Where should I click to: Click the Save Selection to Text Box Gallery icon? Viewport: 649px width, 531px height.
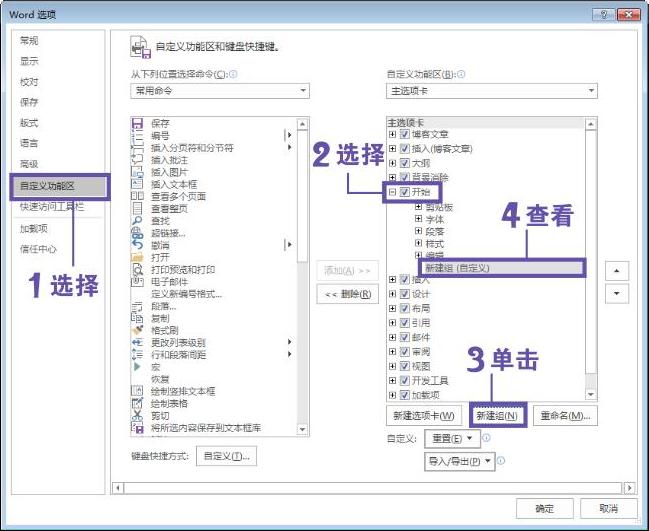point(137,428)
